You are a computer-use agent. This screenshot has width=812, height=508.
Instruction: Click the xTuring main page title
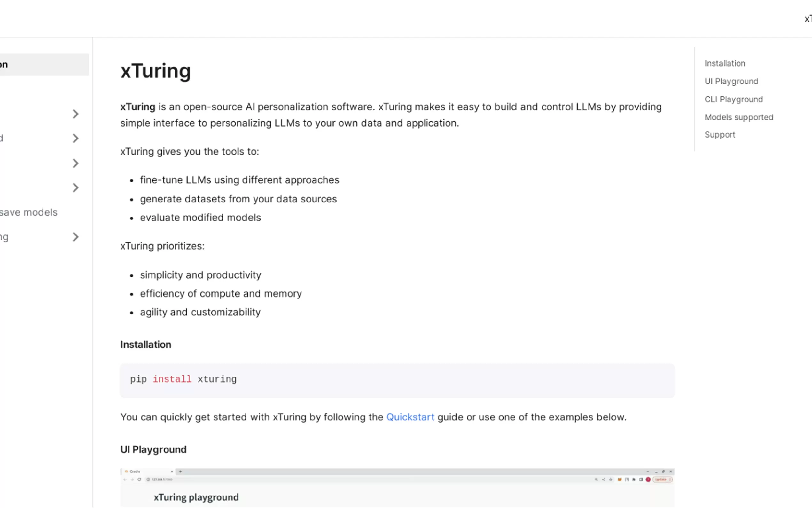click(155, 71)
